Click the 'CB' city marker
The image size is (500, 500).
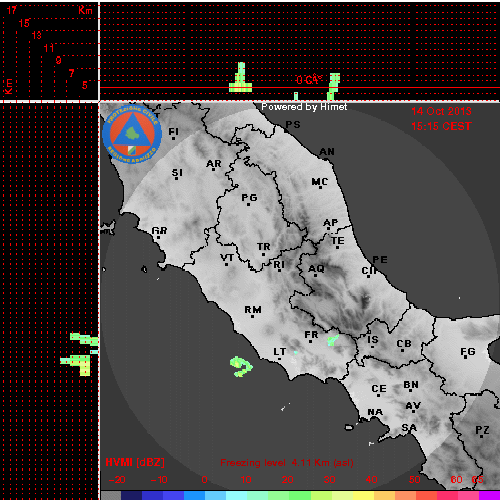tap(404, 345)
